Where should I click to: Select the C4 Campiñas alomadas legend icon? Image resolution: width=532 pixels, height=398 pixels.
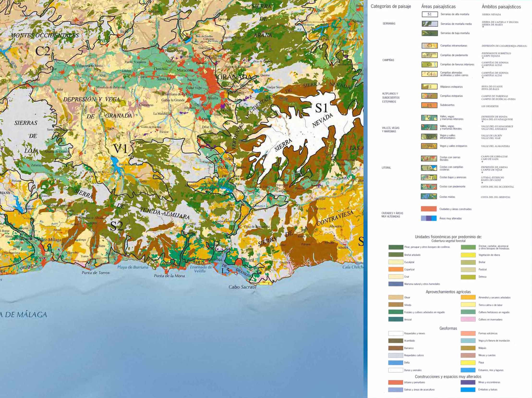tap(429, 74)
